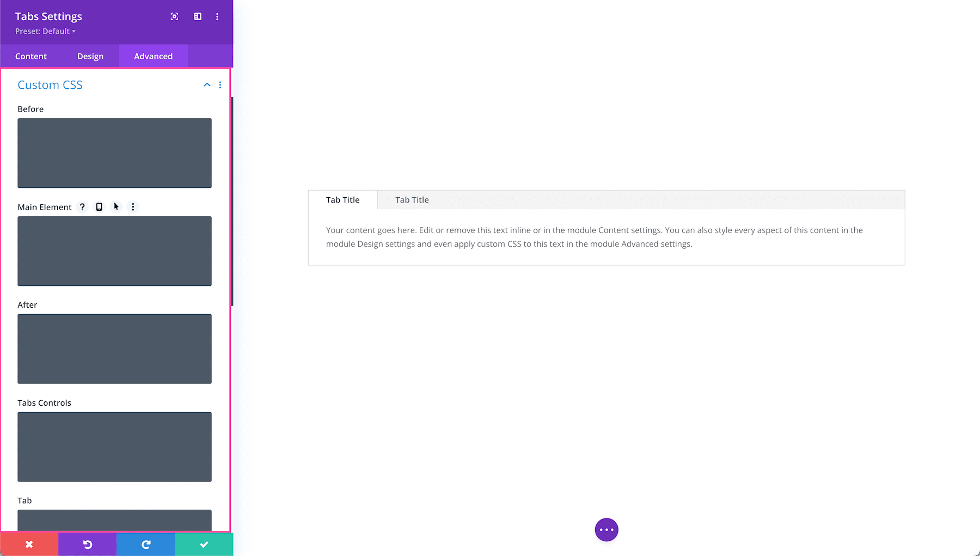
Task: Enable responsive options for Main Element
Action: click(x=99, y=207)
